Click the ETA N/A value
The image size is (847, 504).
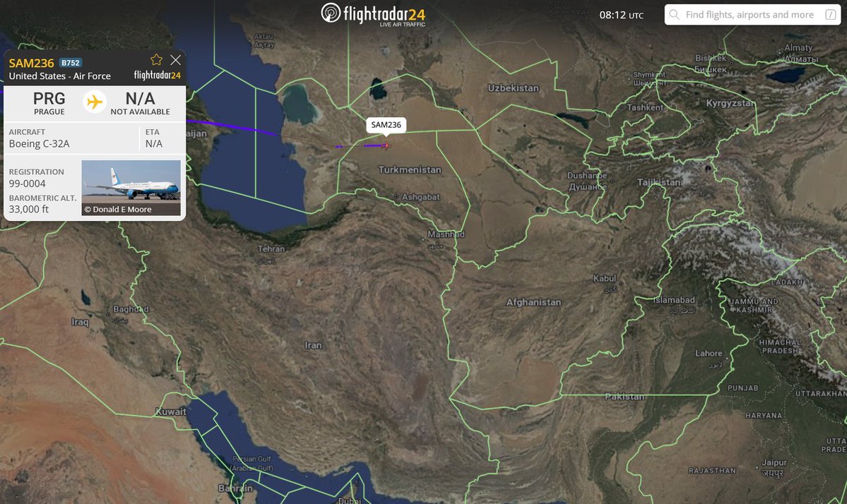(x=153, y=143)
